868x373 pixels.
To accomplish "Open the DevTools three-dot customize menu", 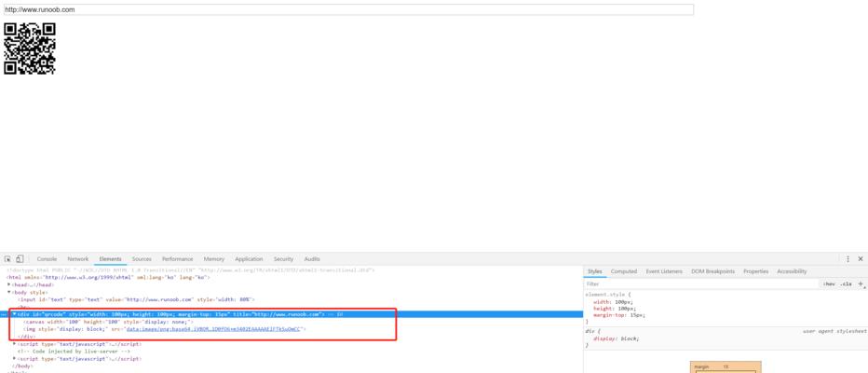I will (x=848, y=259).
